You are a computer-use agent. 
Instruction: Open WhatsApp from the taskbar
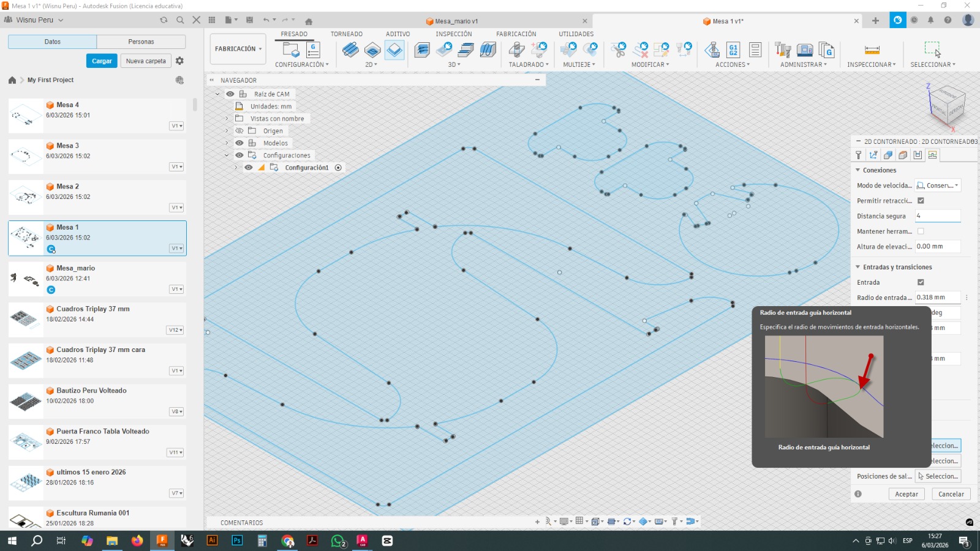pyautogui.click(x=337, y=541)
